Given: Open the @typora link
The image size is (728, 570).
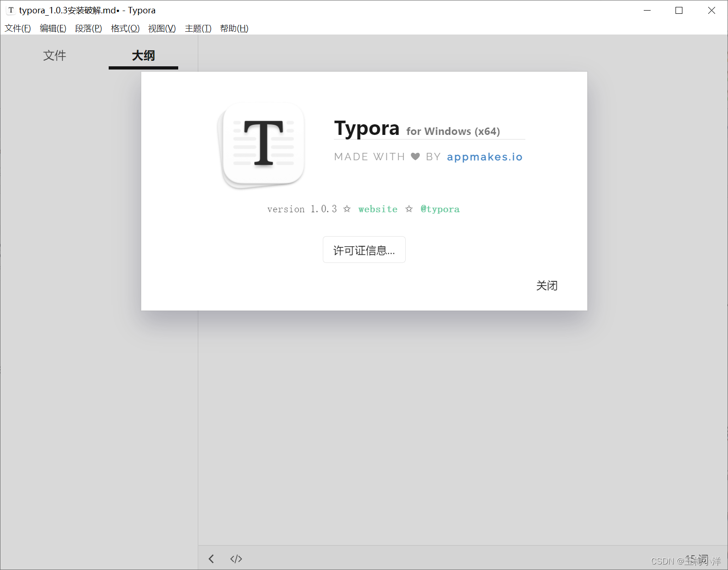Looking at the screenshot, I should tap(440, 209).
